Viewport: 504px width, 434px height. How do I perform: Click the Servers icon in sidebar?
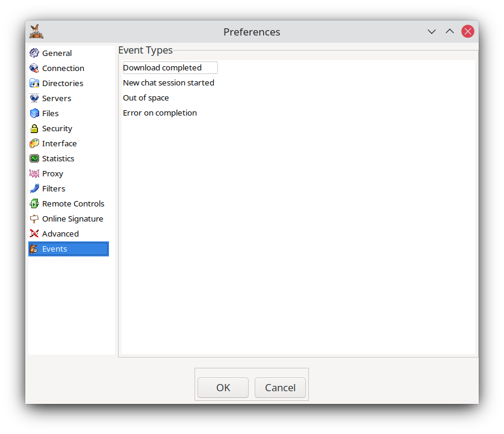coord(34,98)
